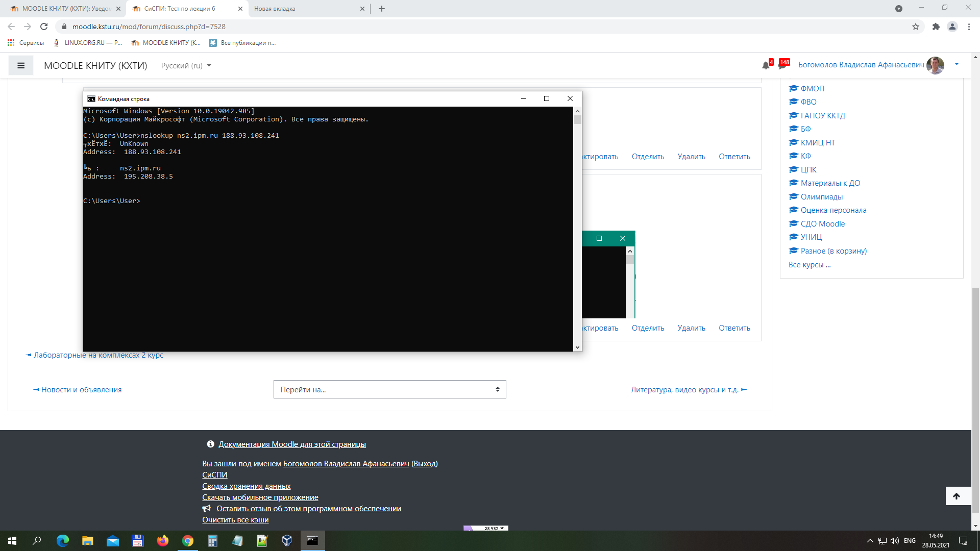Switch to Command Prompt taskbar icon
Image resolution: width=980 pixels, height=551 pixels.
[x=312, y=541]
